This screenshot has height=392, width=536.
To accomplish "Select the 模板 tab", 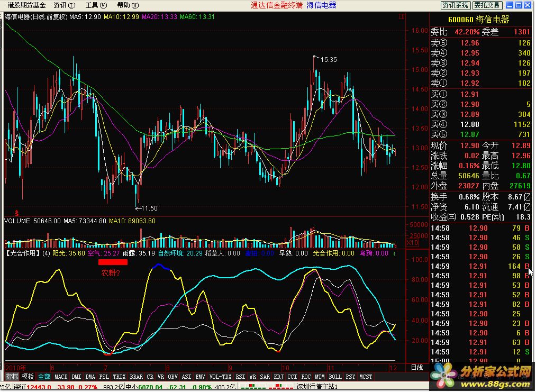I will [28, 377].
